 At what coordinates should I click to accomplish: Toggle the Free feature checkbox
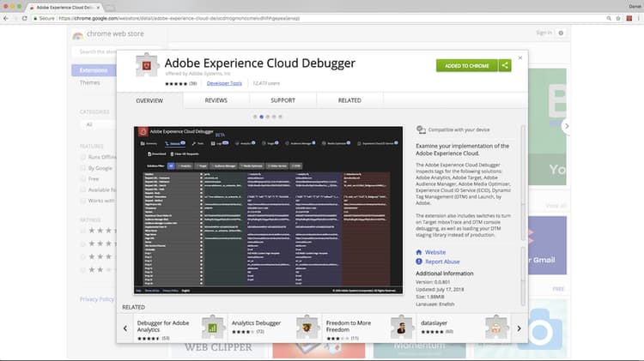click(x=83, y=179)
